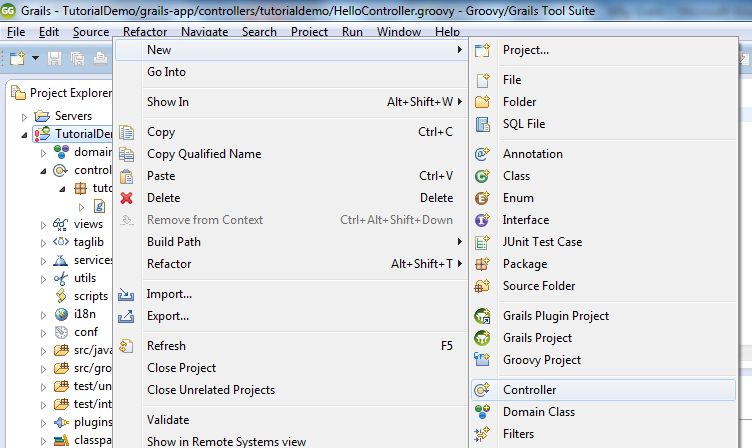Open the Show In submenu
Screen dimensions: 752x448
[291, 102]
